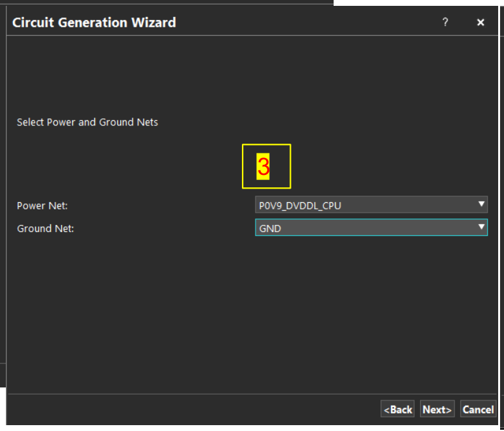Open the help question mark icon
Screen dimensions: 504x431
click(445, 22)
